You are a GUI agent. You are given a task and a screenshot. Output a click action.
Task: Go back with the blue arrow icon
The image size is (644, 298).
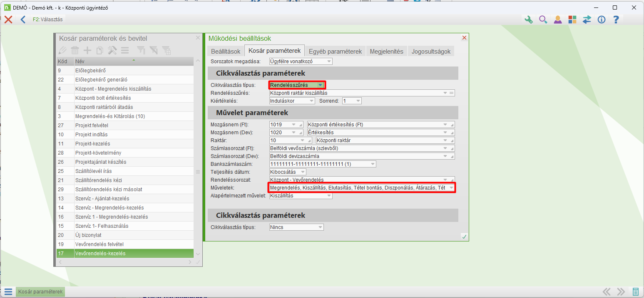pos(23,19)
